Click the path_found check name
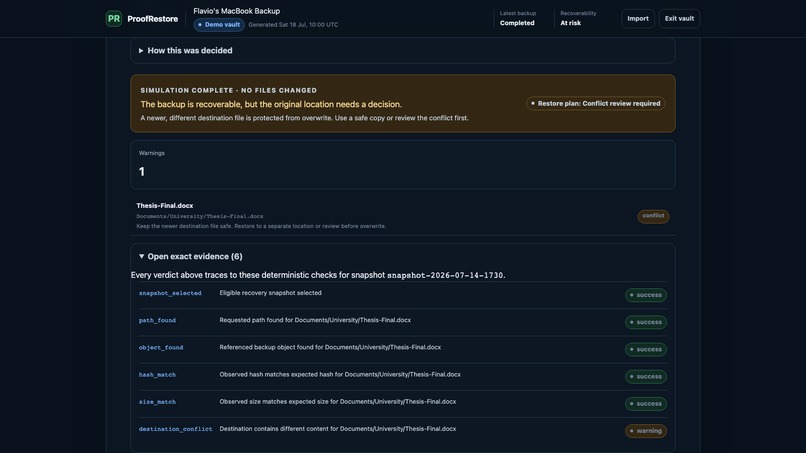 [157, 320]
